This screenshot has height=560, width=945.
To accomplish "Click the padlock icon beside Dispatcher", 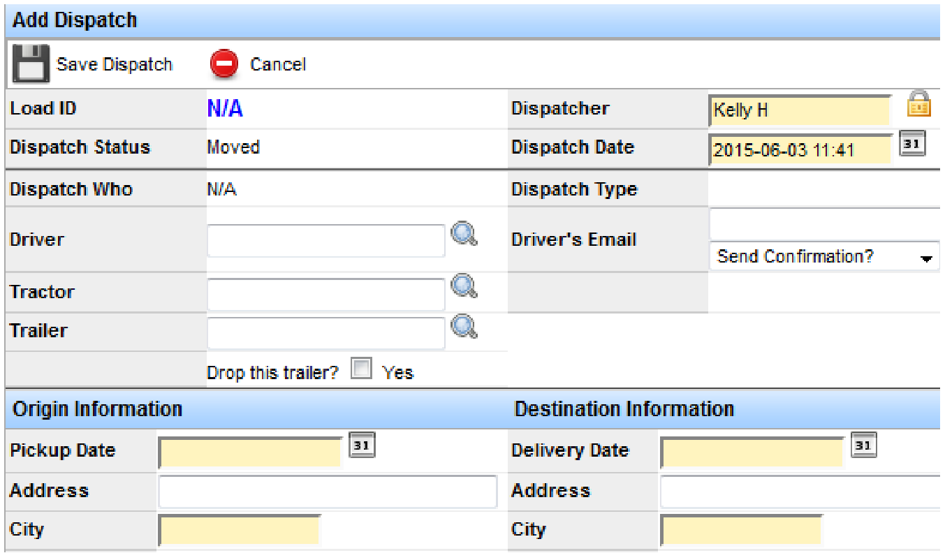I will pyautogui.click(x=918, y=104).
